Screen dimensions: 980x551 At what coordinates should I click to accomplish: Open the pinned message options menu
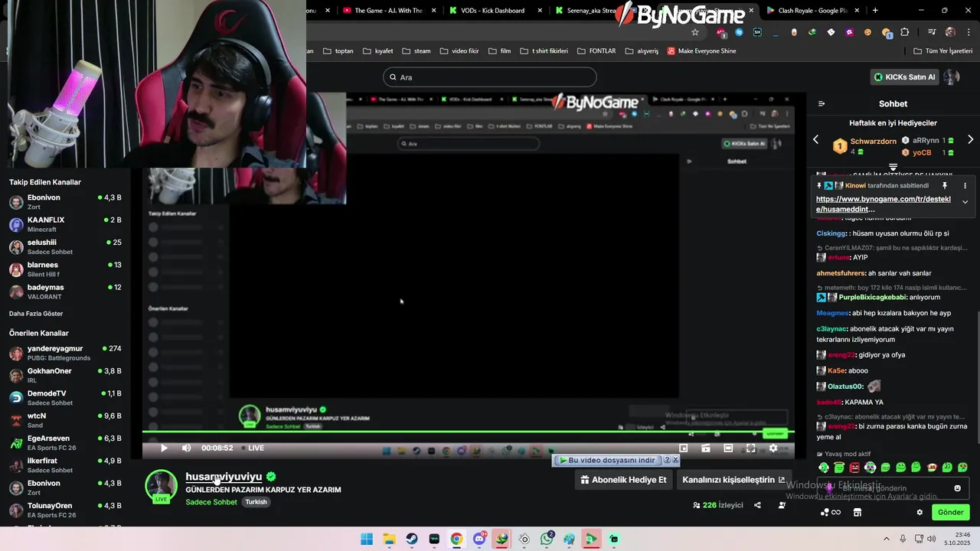pyautogui.click(x=965, y=186)
